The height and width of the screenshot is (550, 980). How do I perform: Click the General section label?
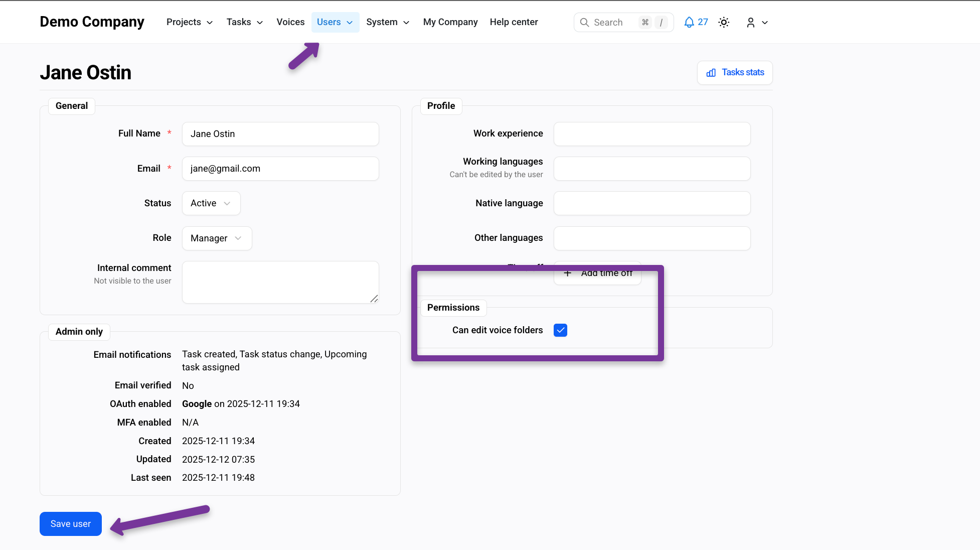click(72, 106)
